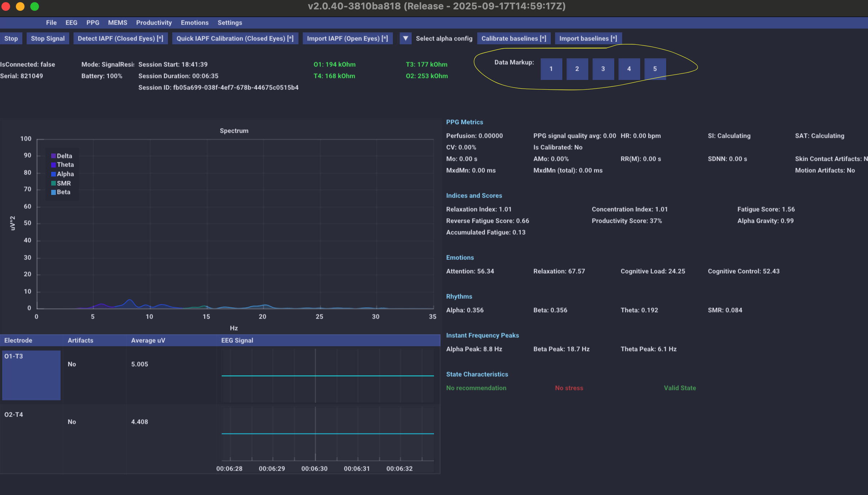The image size is (868, 495).
Task: Click the Electrode column header
Action: [18, 340]
